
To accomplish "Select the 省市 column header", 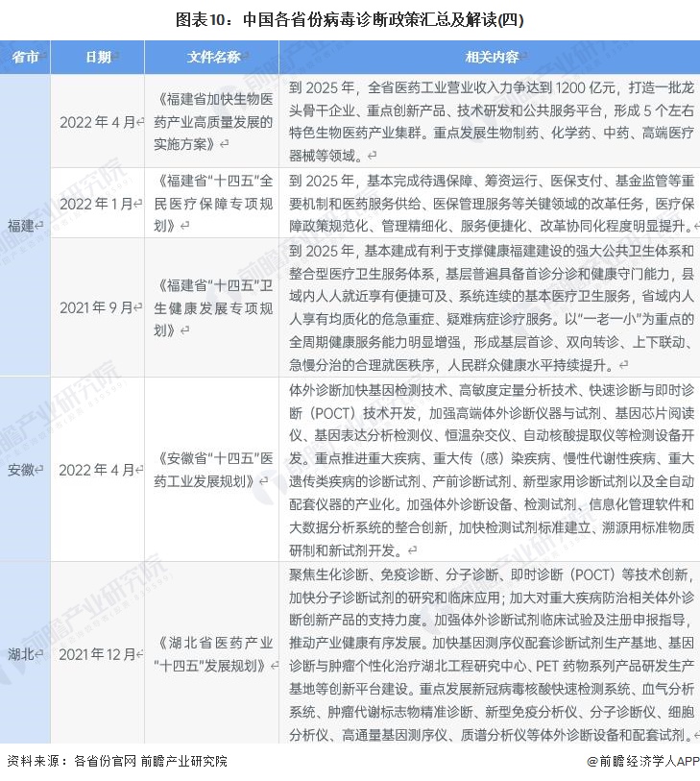I will click(25, 58).
